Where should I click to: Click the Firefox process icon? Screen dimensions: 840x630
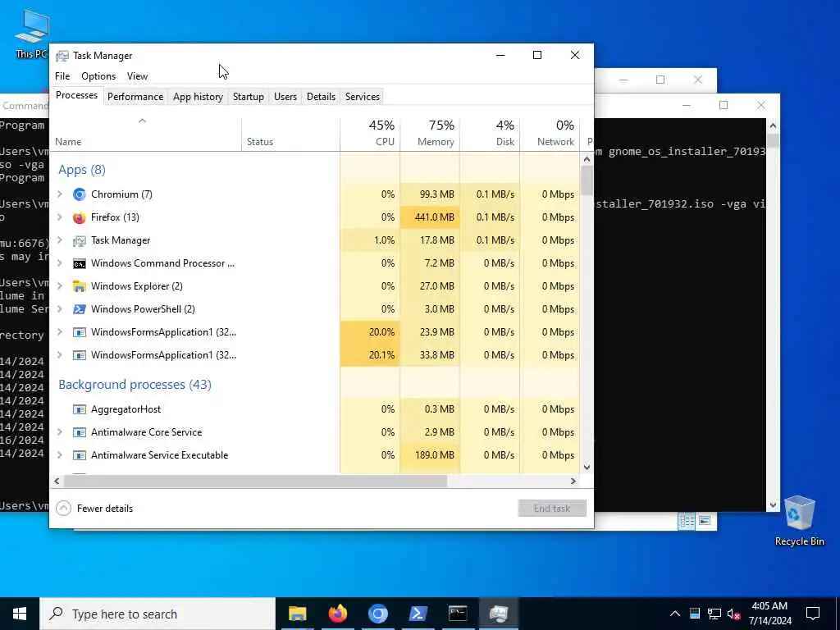(80, 217)
